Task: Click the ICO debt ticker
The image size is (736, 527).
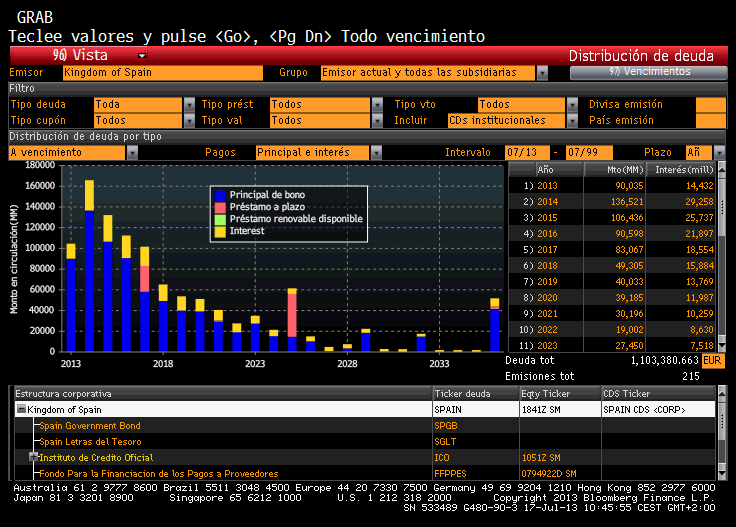Action: [442, 458]
